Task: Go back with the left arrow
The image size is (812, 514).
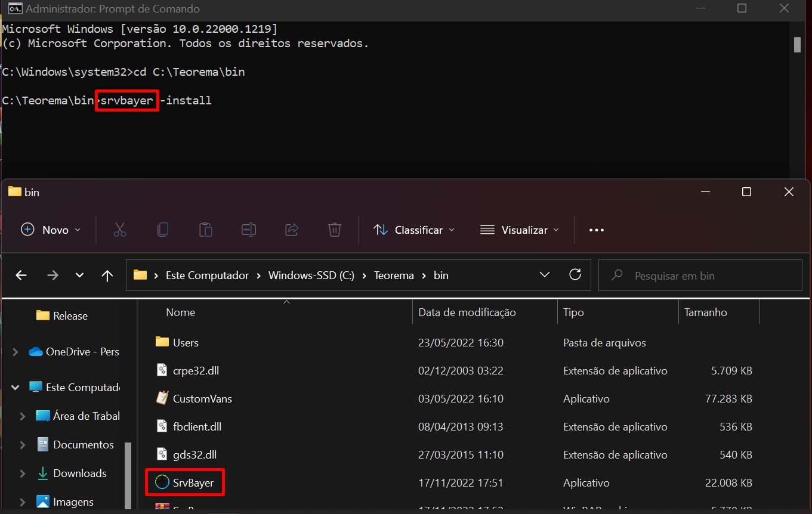Action: point(21,275)
